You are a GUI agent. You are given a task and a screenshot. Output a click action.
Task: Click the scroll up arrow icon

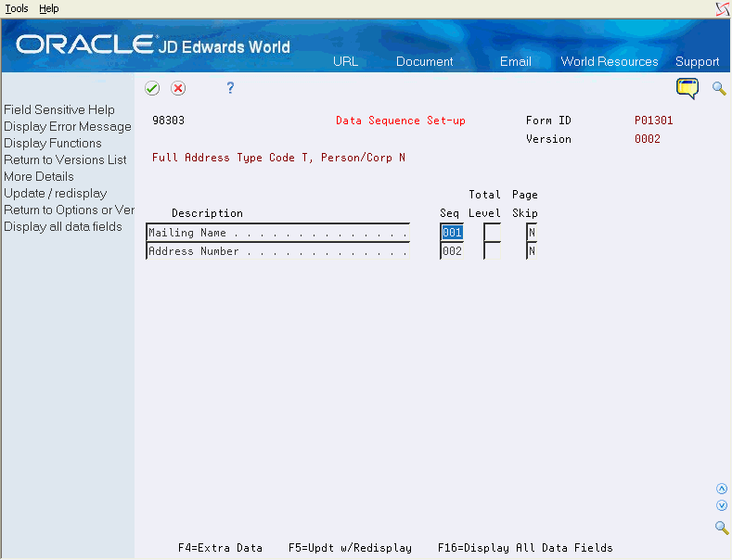(722, 489)
